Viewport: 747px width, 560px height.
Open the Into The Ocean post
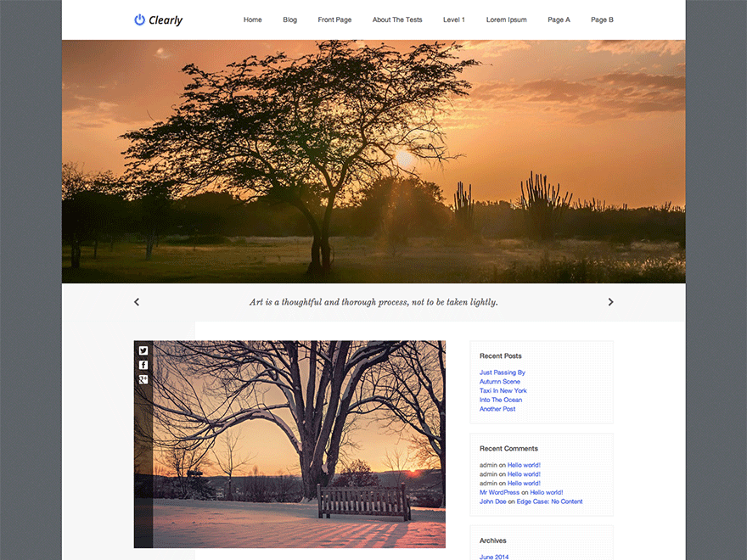[501, 399]
